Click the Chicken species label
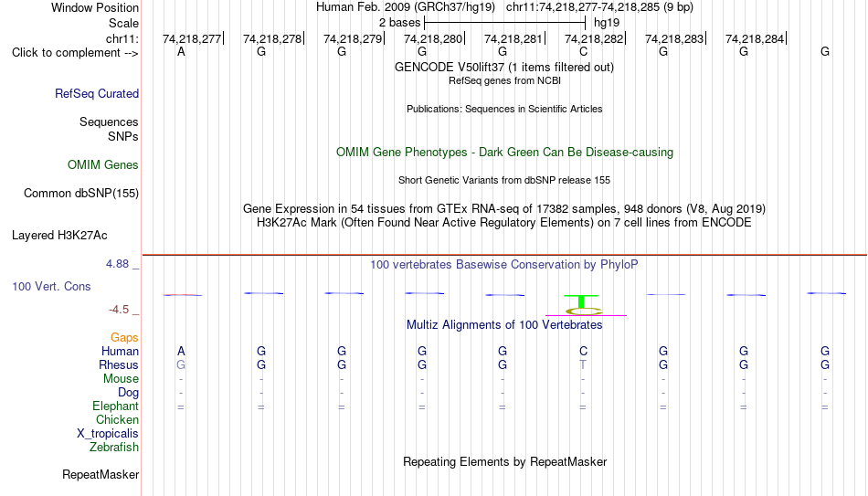The width and height of the screenshot is (868, 496). tap(117, 419)
